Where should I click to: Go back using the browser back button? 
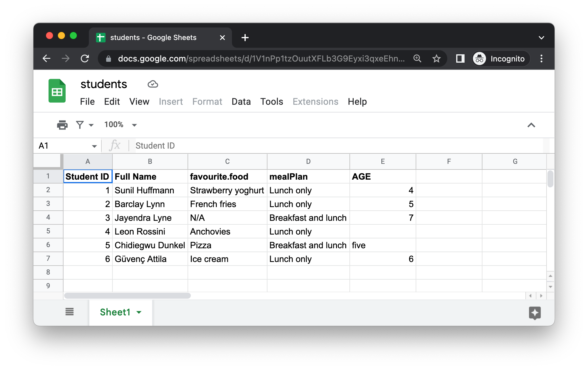tap(47, 58)
